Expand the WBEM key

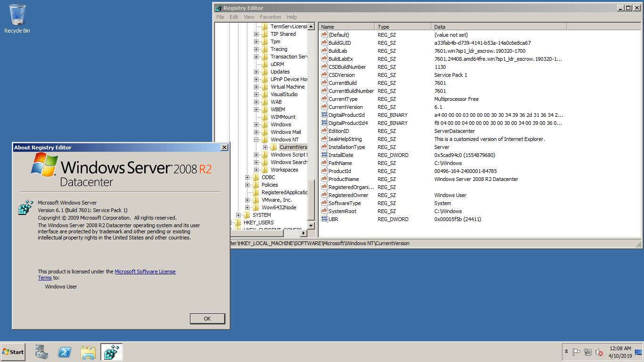click(x=256, y=109)
